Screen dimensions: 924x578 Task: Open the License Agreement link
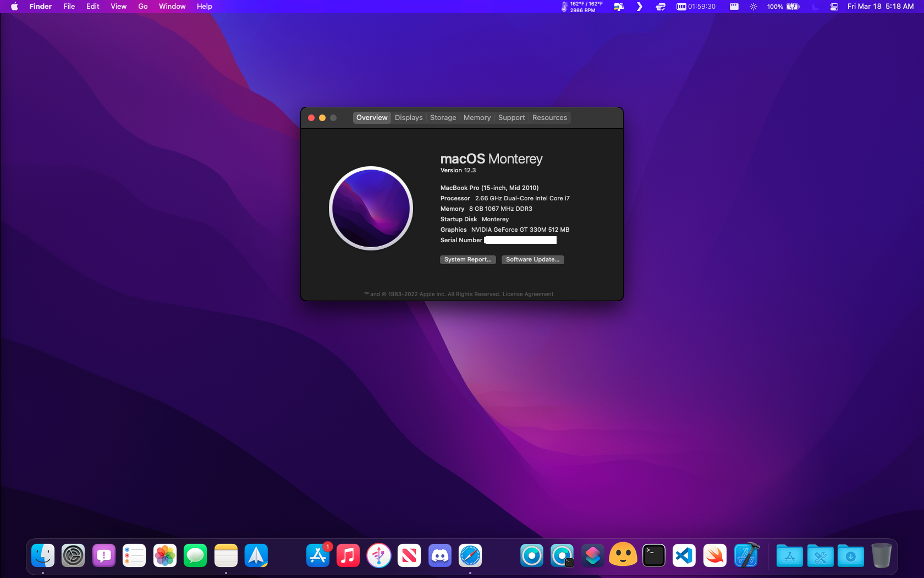tap(528, 295)
